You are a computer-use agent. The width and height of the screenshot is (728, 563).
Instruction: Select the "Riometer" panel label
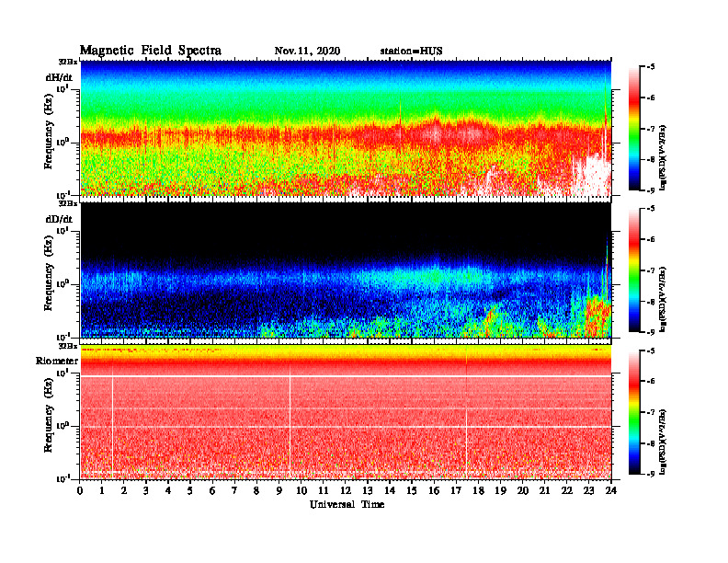(x=57, y=361)
